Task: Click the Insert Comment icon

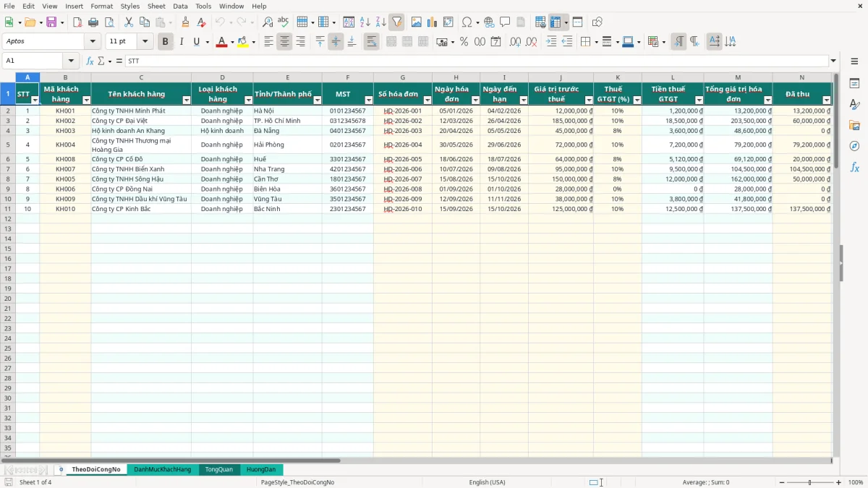Action: (x=505, y=22)
